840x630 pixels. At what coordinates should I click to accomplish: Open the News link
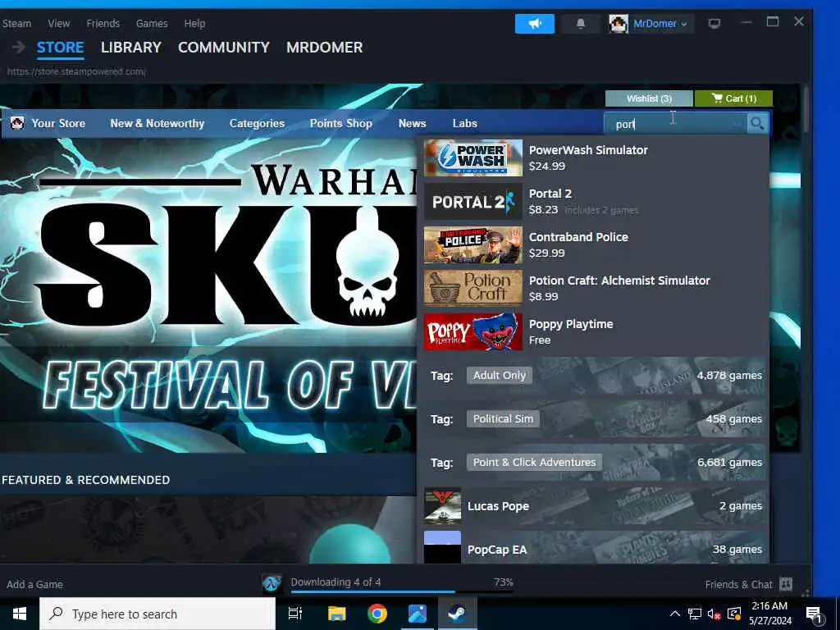point(412,123)
